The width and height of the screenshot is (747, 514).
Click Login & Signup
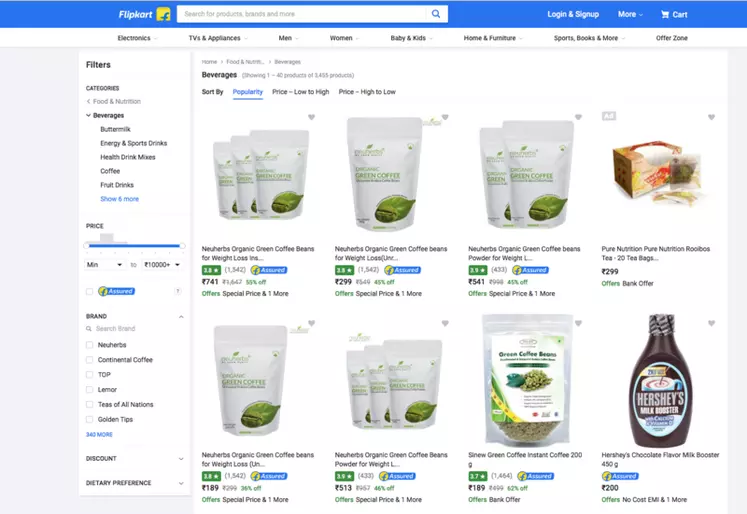click(573, 14)
